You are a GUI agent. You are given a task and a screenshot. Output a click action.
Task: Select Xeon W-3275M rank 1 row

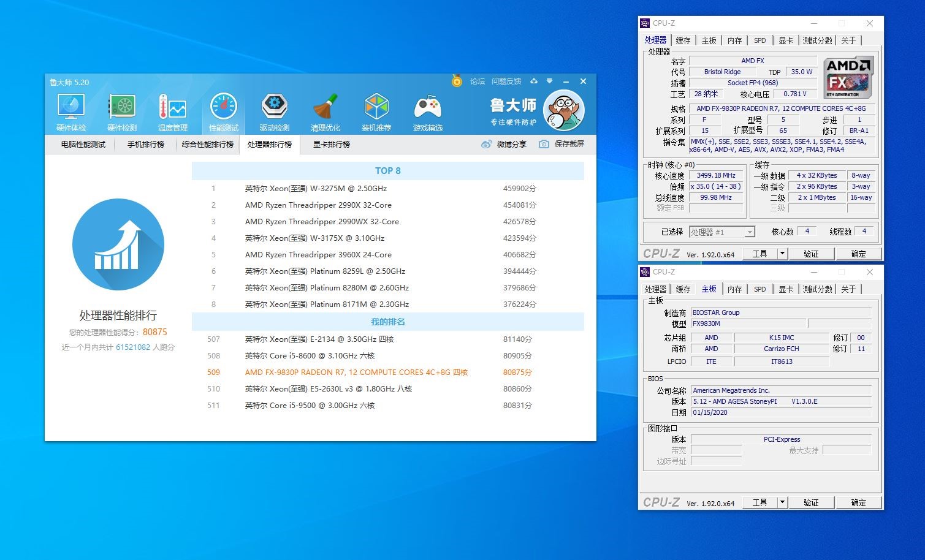click(x=388, y=189)
